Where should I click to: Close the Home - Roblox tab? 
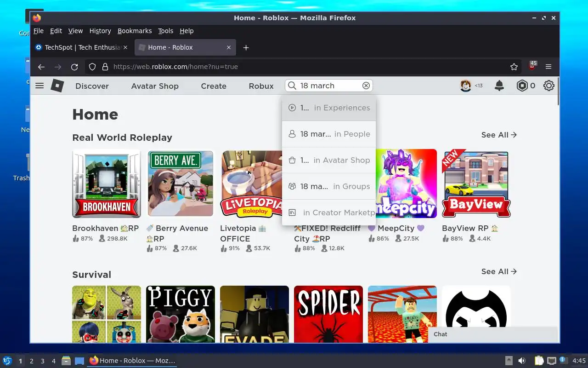[229, 47]
